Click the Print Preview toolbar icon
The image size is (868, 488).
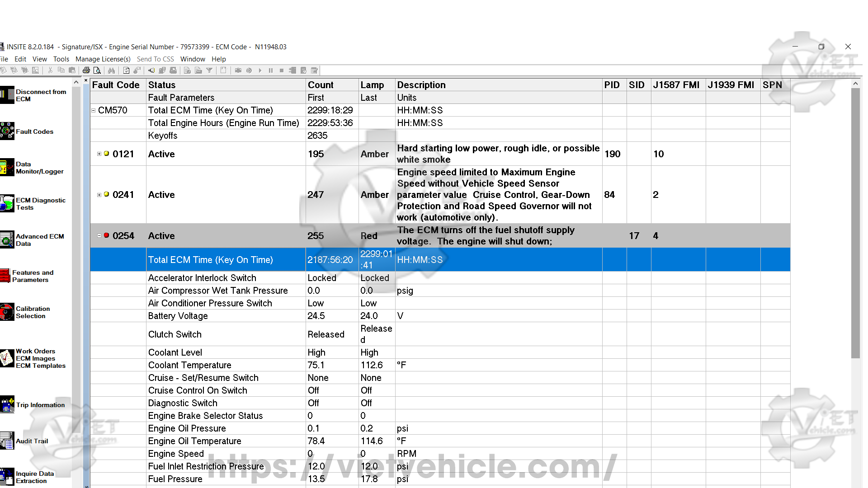point(97,70)
